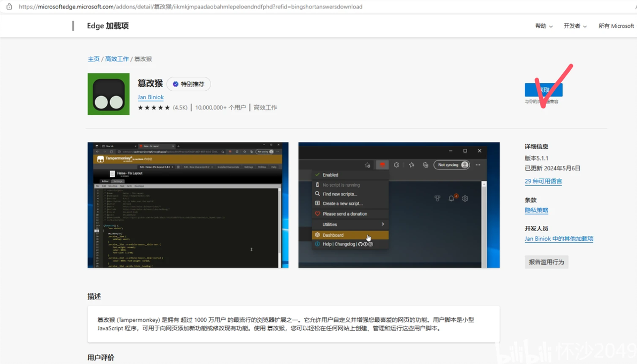Click the Tampermonkey green extension logo

click(x=108, y=94)
